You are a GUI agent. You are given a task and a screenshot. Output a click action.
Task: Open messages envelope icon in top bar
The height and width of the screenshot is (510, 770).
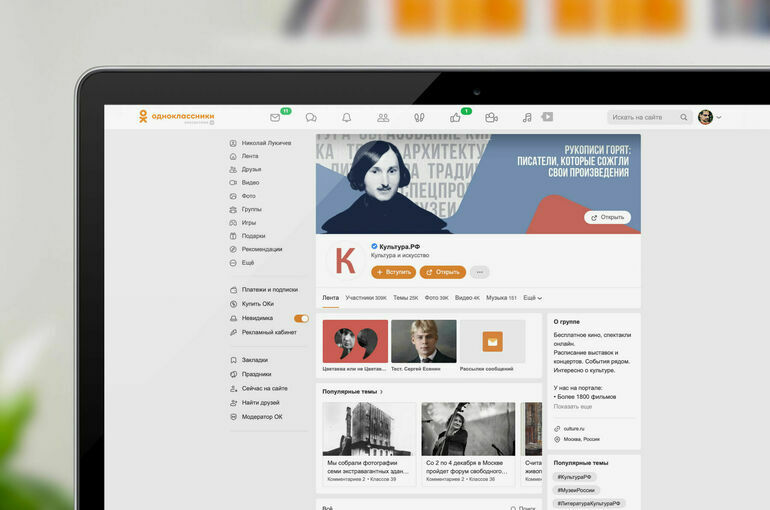tap(275, 117)
